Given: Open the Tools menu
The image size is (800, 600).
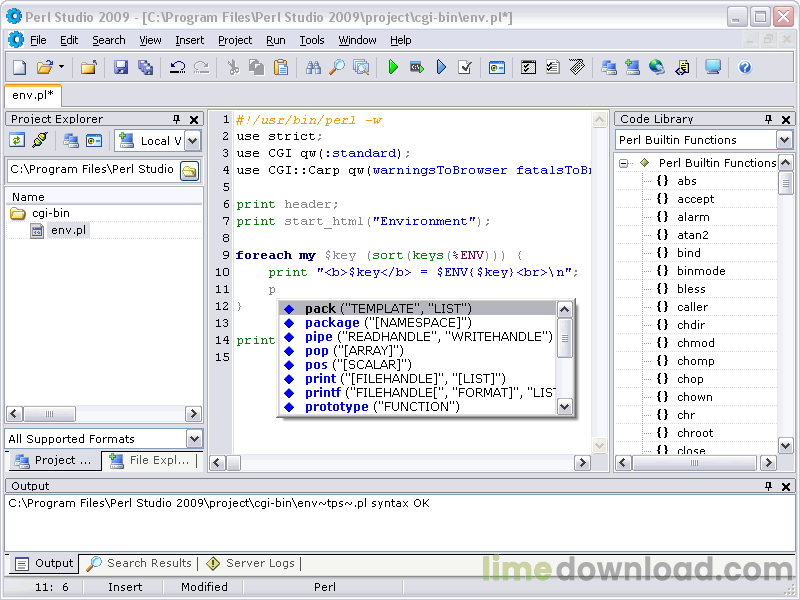Looking at the screenshot, I should pos(312,40).
